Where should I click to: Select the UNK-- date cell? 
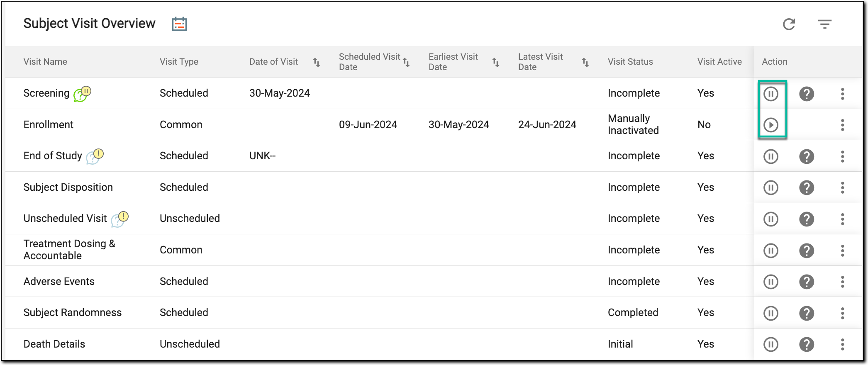tap(262, 156)
